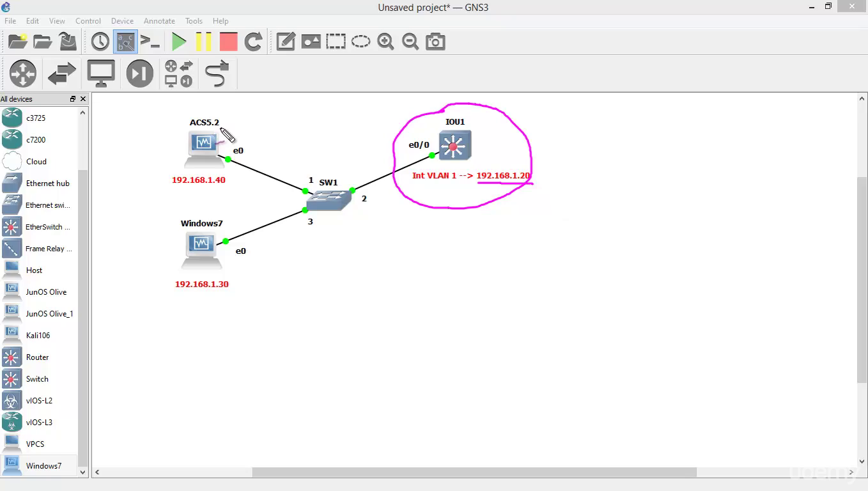This screenshot has width=868, height=491.
Task: Browse switches category icon
Action: [62, 73]
